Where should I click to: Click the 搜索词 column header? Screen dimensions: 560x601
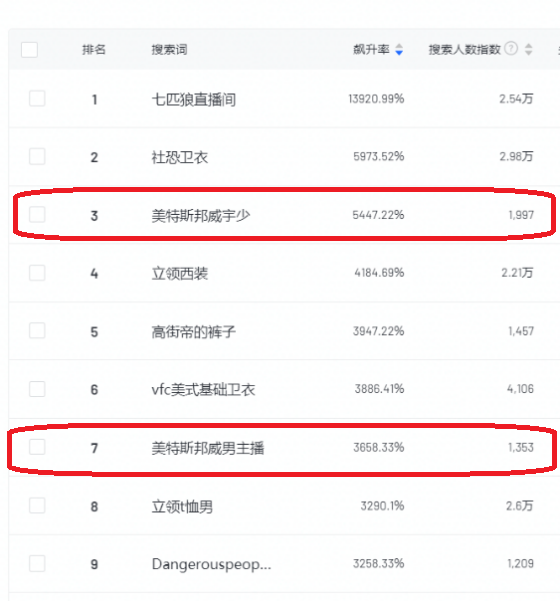[x=169, y=49]
